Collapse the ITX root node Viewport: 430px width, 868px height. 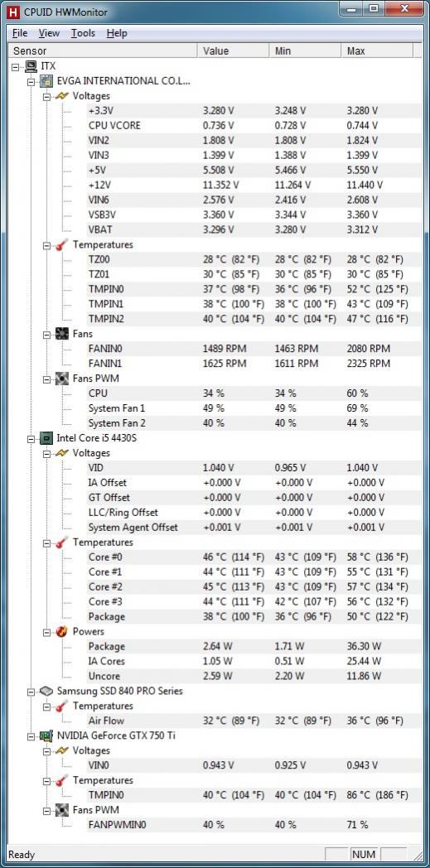15,66
